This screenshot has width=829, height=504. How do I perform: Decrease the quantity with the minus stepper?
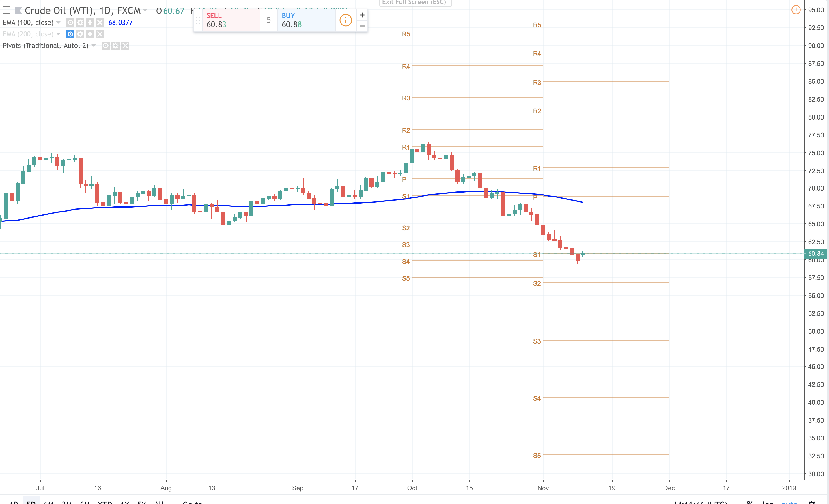click(362, 26)
